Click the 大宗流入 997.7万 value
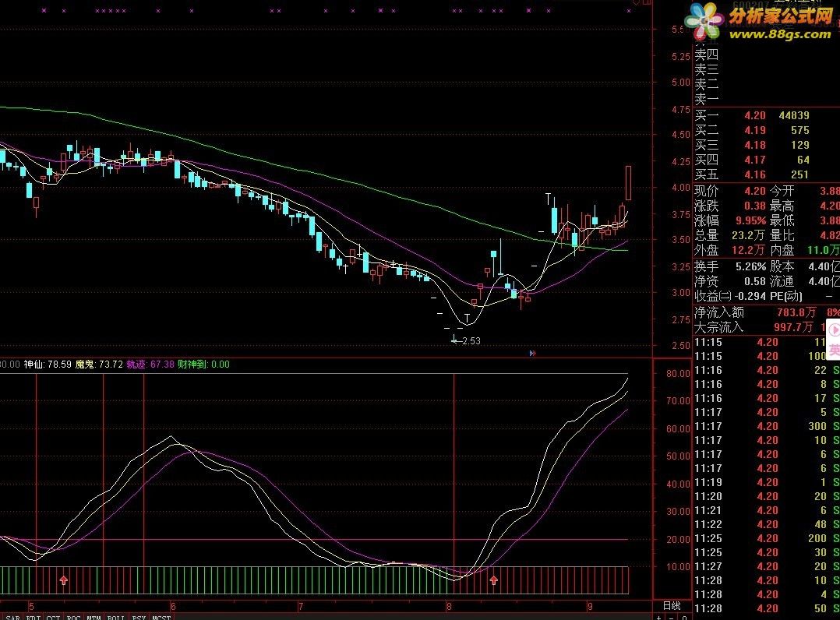This screenshot has width=840, height=620. pyautogui.click(x=793, y=326)
